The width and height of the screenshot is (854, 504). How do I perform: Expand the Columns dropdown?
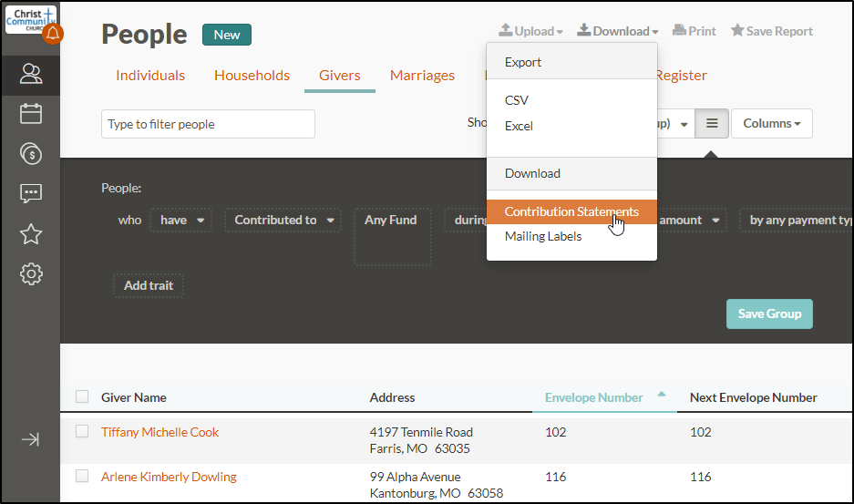(771, 123)
